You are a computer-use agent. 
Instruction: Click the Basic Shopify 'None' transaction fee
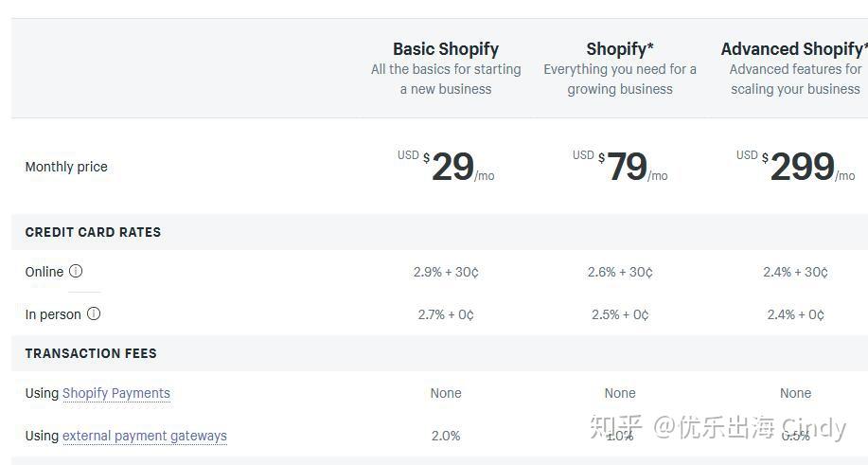446,393
